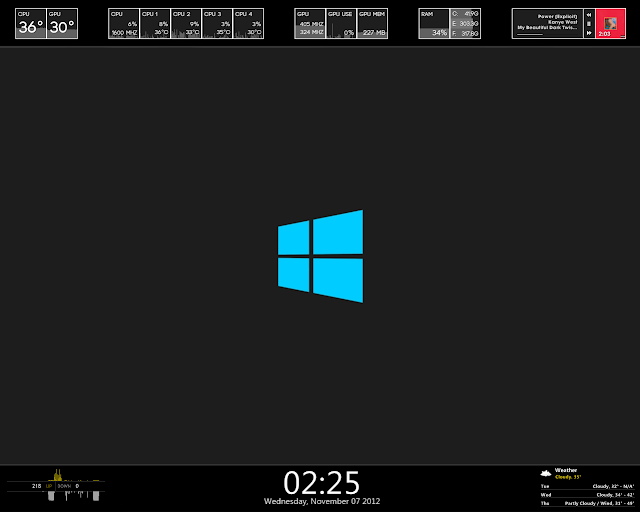Viewport: 640px width, 512px height.
Task: Click the blue Windows logo on the wallpaper
Action: click(320, 256)
